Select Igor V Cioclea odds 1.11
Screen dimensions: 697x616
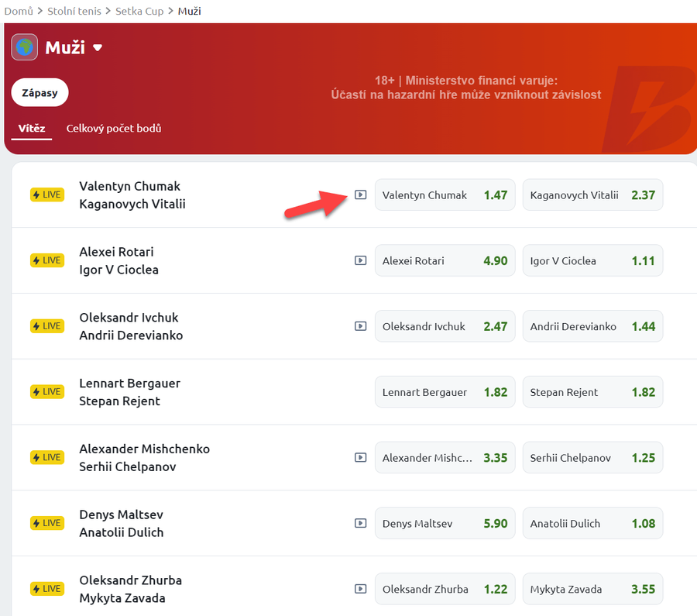click(x=592, y=261)
